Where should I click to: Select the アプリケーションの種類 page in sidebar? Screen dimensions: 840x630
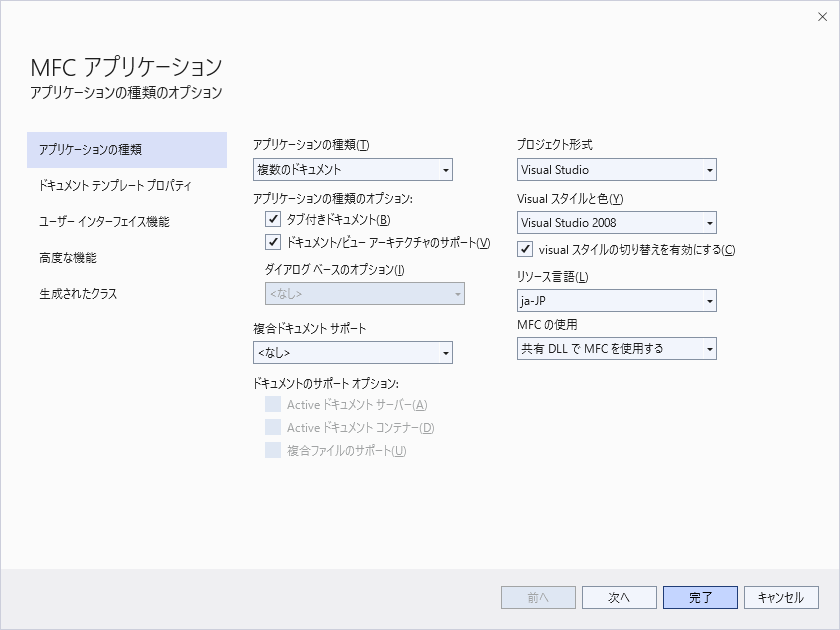click(127, 150)
